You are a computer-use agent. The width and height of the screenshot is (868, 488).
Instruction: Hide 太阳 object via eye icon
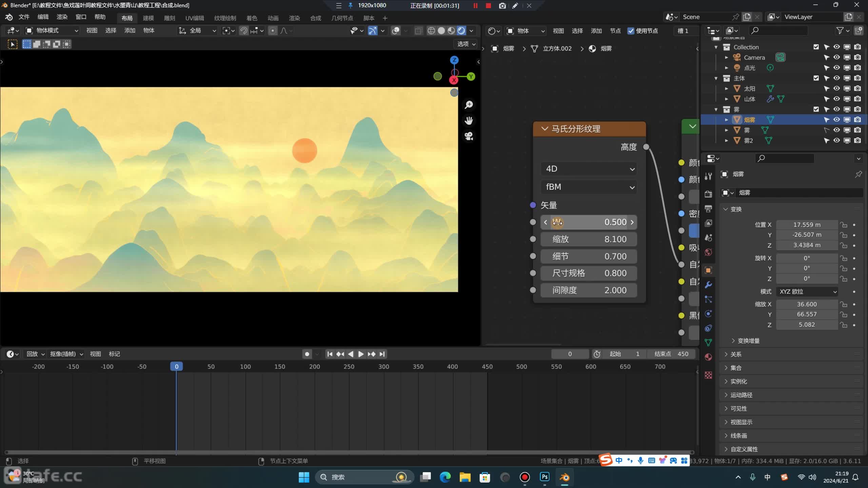coord(837,88)
